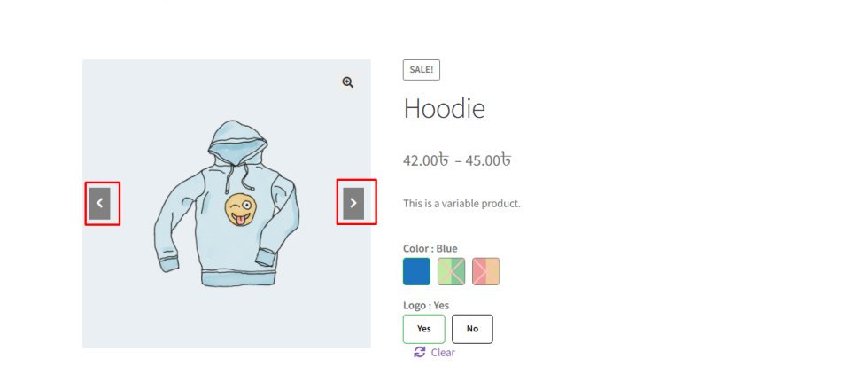Viewport: 868px width, 374px height.
Task: Click the hood of the hoodie illustration
Action: 237,141
